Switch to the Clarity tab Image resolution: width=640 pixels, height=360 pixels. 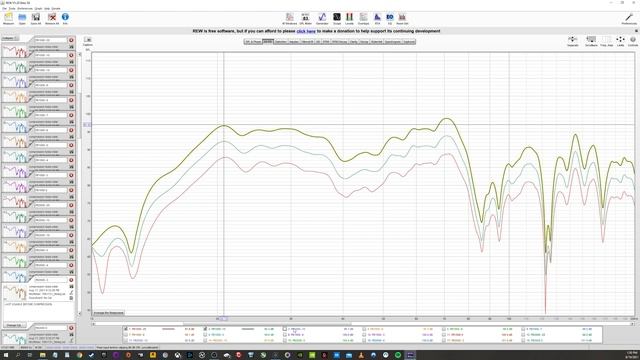(x=354, y=42)
